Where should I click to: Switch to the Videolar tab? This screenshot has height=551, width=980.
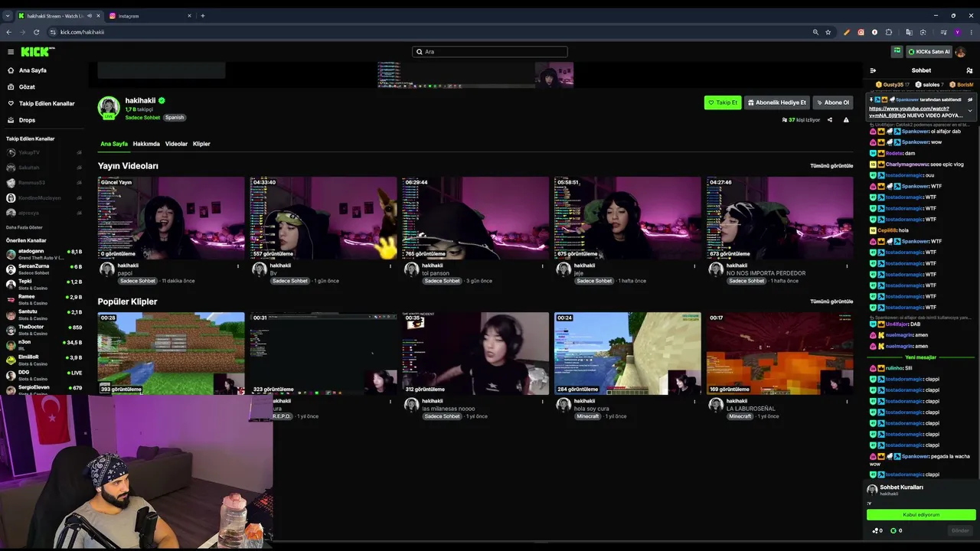click(x=176, y=144)
